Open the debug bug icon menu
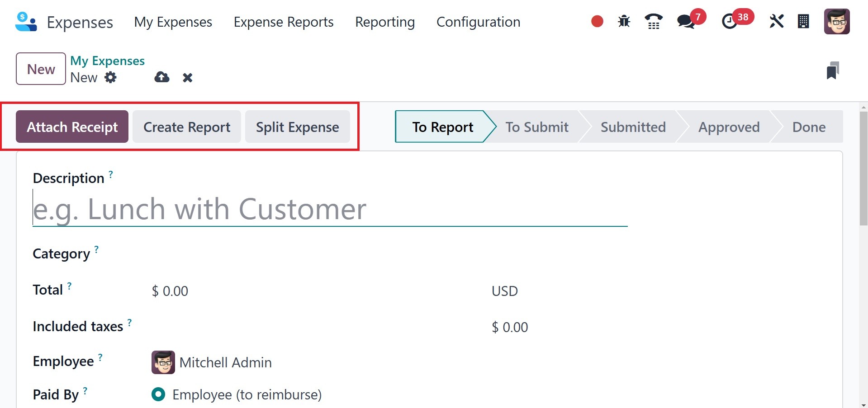The height and width of the screenshot is (408, 868). point(624,21)
